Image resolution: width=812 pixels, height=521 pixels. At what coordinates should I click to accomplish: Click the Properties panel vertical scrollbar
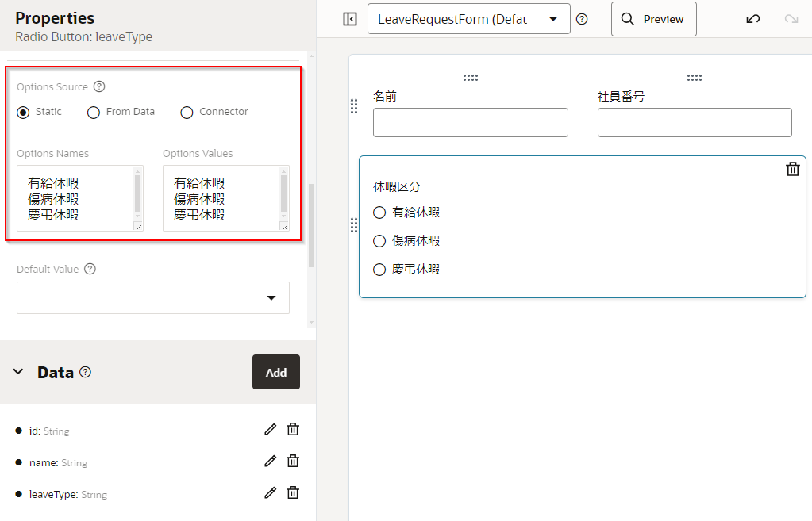(311, 226)
